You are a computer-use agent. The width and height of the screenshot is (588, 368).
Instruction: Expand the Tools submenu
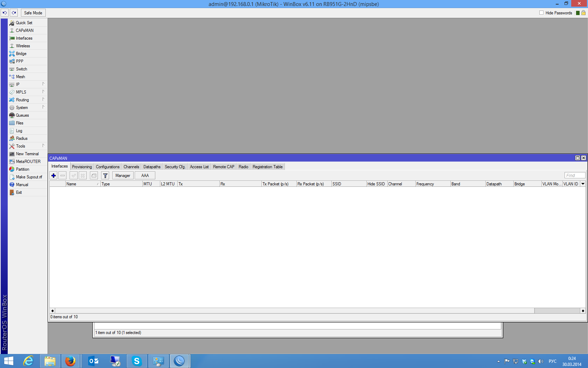[x=28, y=146]
